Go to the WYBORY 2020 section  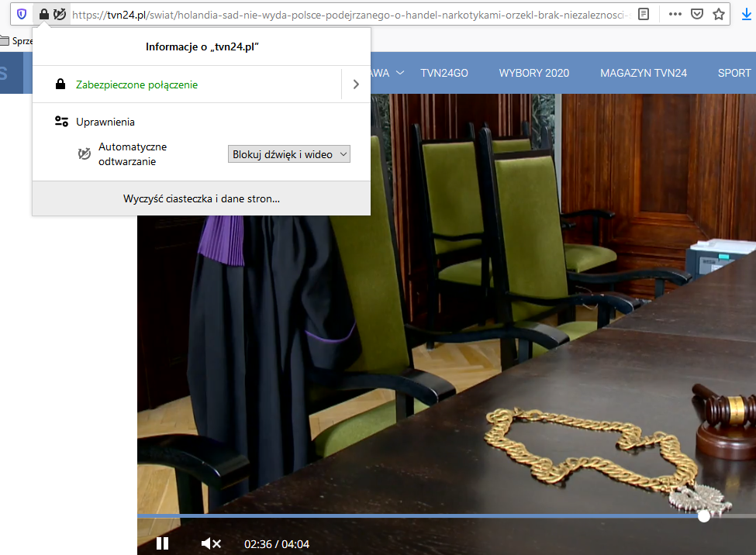tap(533, 73)
